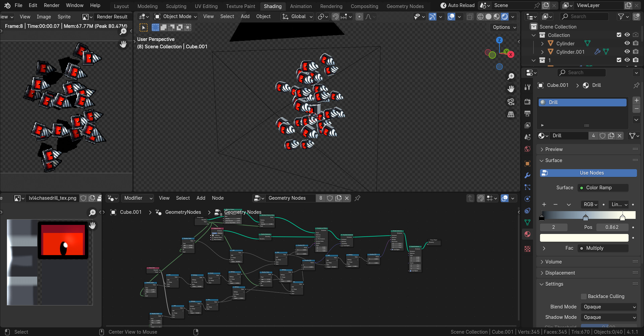644x336 pixels.
Task: Open the Scene properties tab
Action: (527, 137)
